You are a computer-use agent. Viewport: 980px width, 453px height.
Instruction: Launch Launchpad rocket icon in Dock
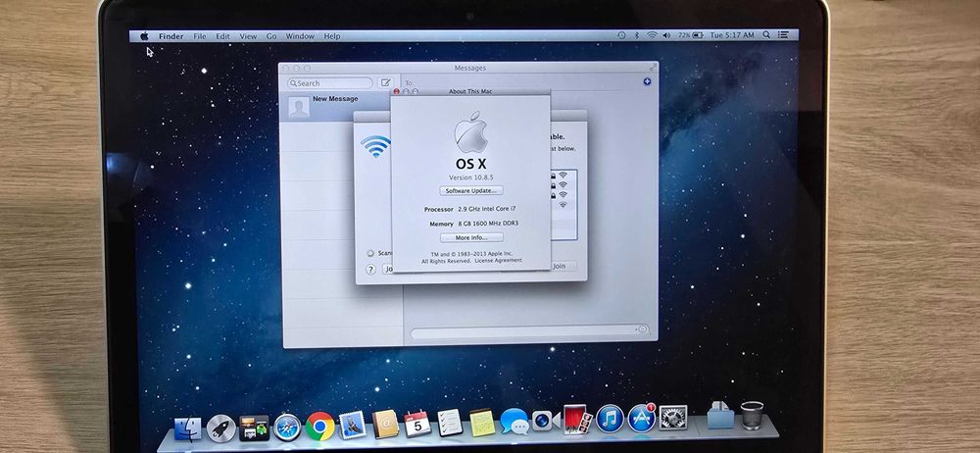pos(220,428)
